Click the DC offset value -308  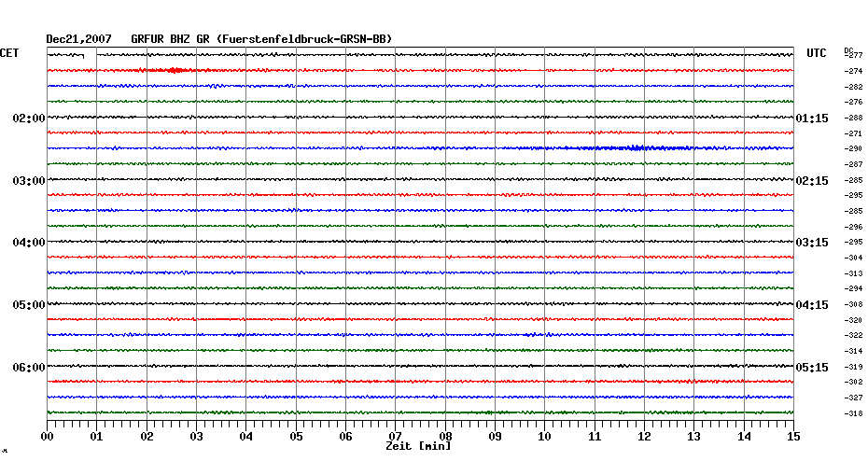854,304
